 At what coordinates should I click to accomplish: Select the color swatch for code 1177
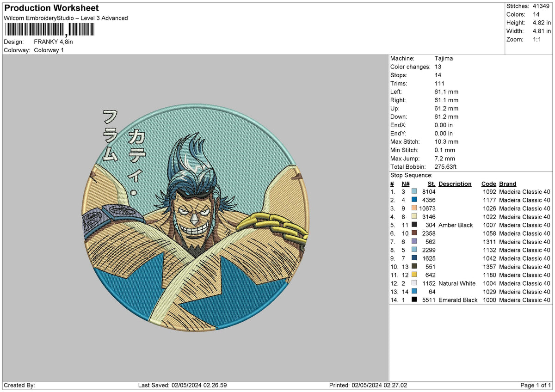(414, 200)
